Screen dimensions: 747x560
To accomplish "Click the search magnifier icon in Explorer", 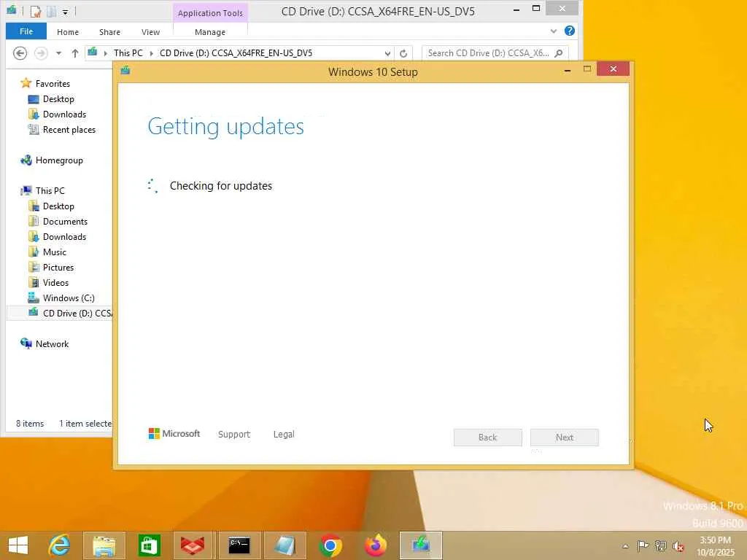I will pyautogui.click(x=559, y=52).
